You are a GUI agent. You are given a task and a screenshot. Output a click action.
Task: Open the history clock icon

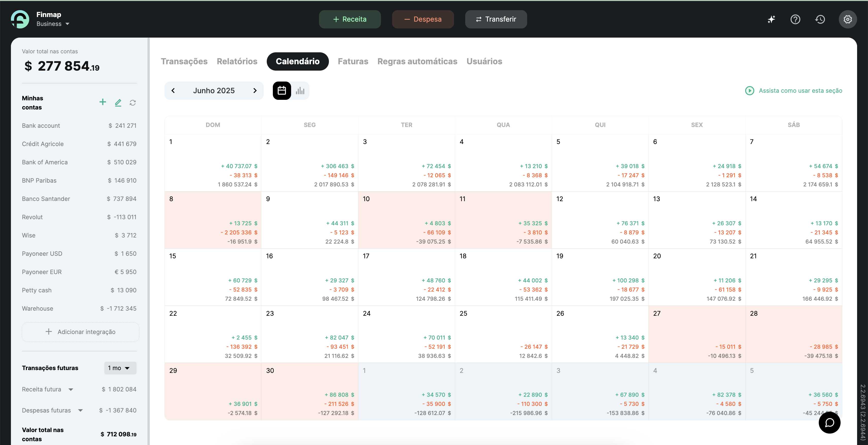tap(820, 19)
